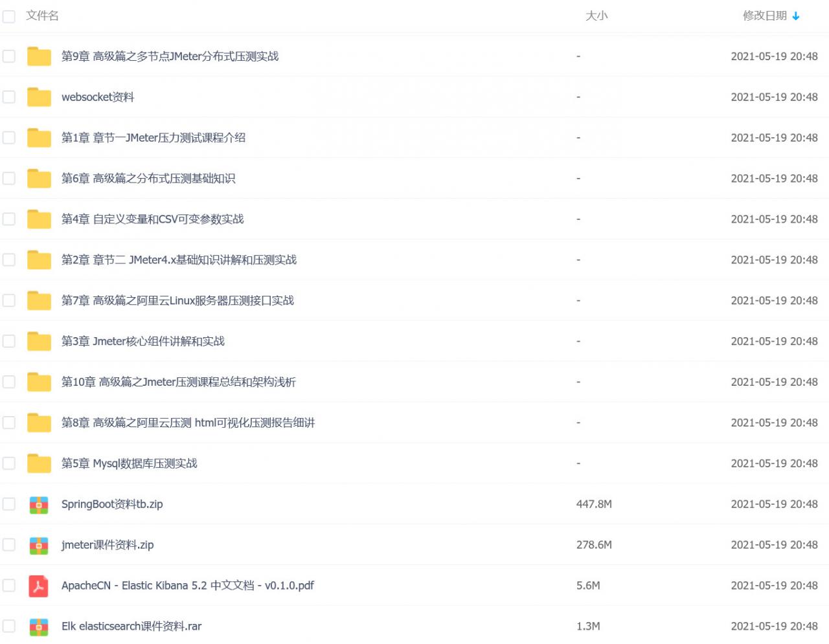Tick checkbox for 第10章 Jmeter压测课程总结 folder

coord(8,383)
